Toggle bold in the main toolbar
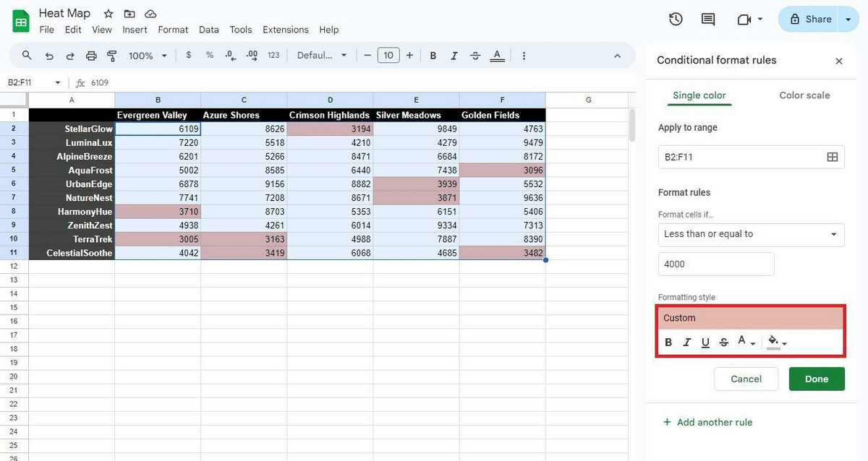The image size is (868, 461). click(433, 56)
